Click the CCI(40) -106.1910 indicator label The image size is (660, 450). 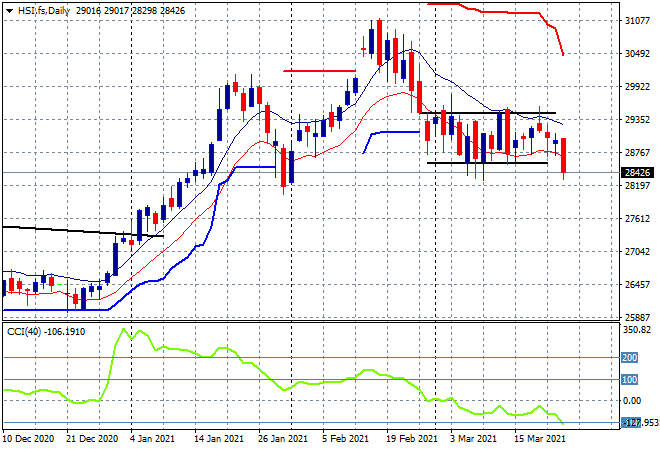(46, 332)
